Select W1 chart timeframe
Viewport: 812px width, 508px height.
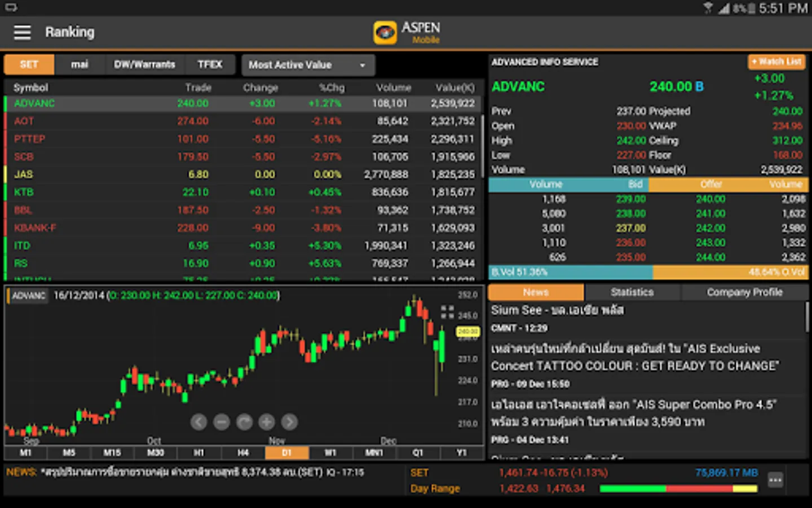(330, 453)
